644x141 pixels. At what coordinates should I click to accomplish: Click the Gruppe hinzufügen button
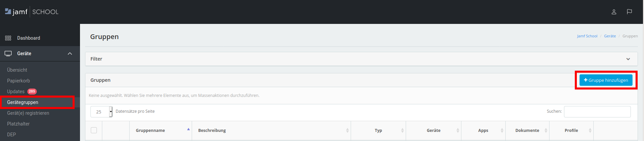[x=606, y=80]
